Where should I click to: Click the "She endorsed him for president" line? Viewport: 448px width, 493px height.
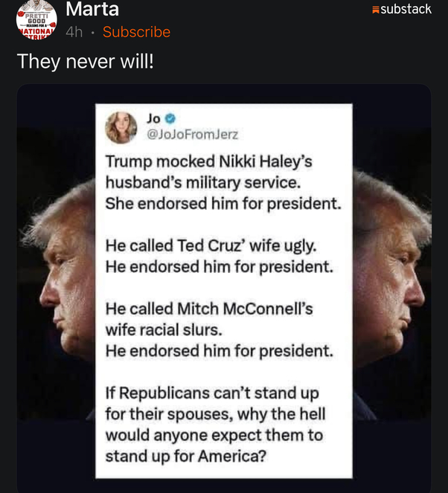coord(223,203)
